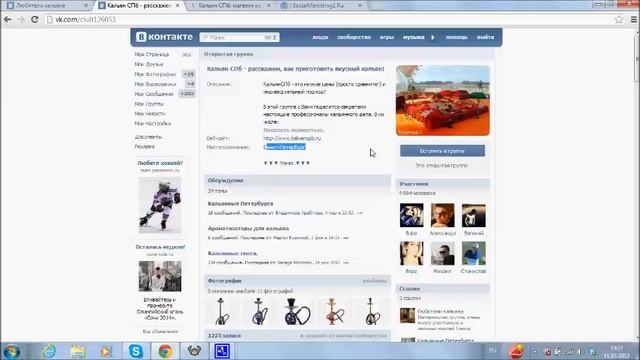
Task: Collapse info with the Меню toggle
Action: 287,163
